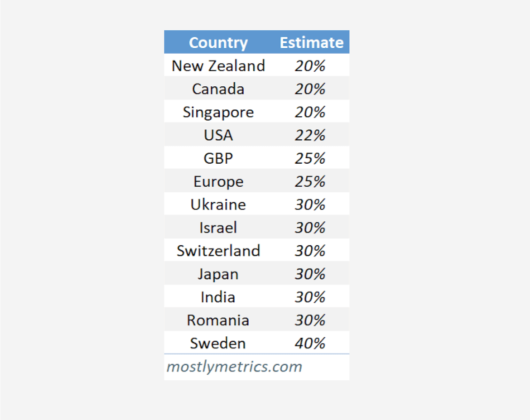
Task: Click the Country column header
Action: (x=218, y=42)
